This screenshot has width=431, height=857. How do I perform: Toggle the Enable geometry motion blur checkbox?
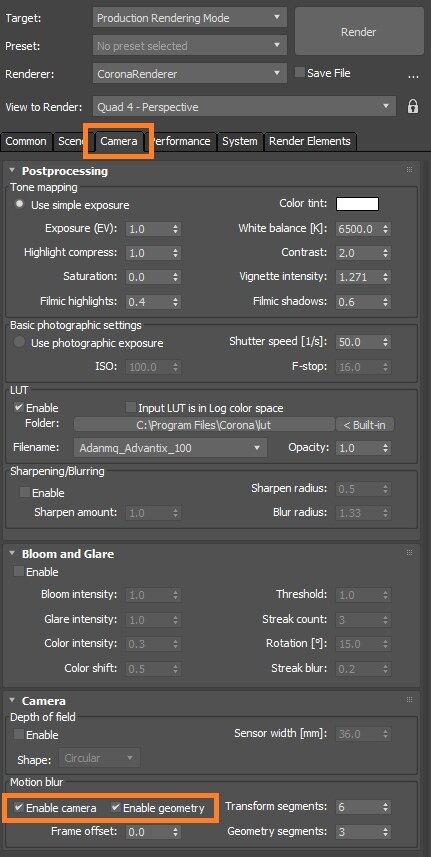[x=116, y=807]
